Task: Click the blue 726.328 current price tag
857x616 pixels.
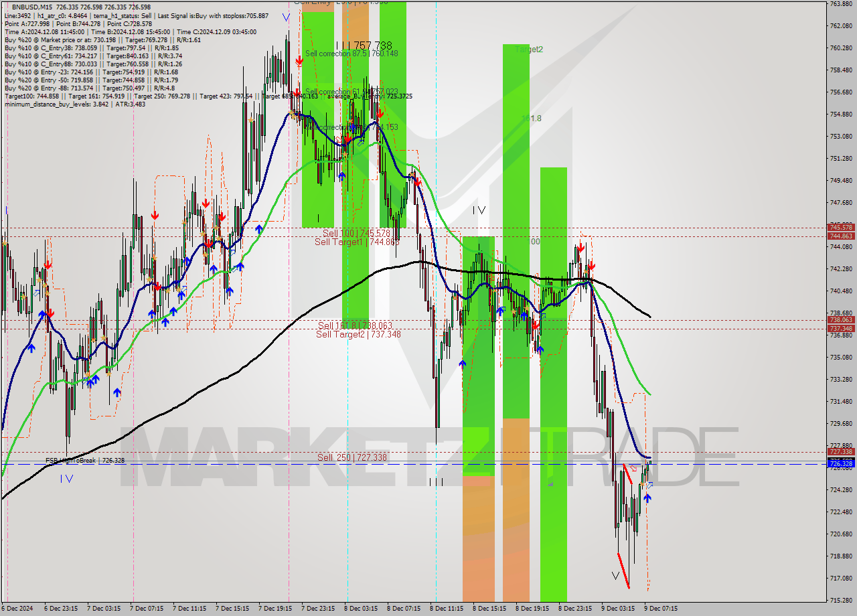Action: 840,463
